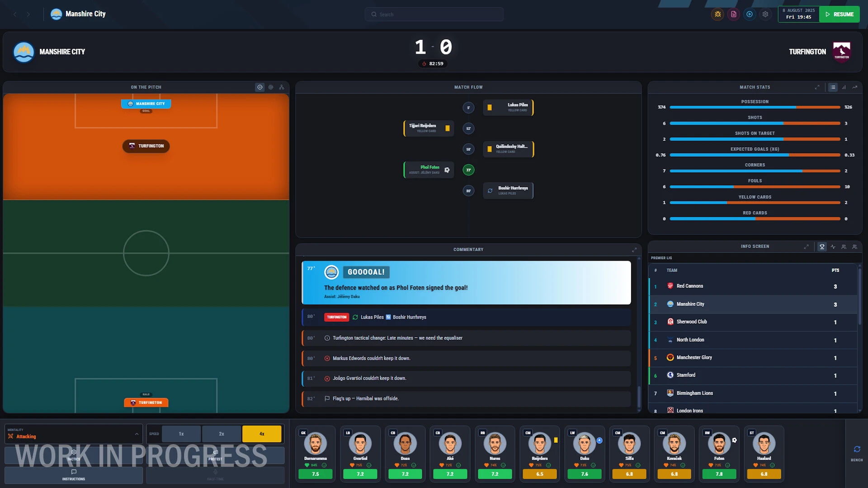Set match speed to 1x
868x488 pixels.
[x=181, y=434]
